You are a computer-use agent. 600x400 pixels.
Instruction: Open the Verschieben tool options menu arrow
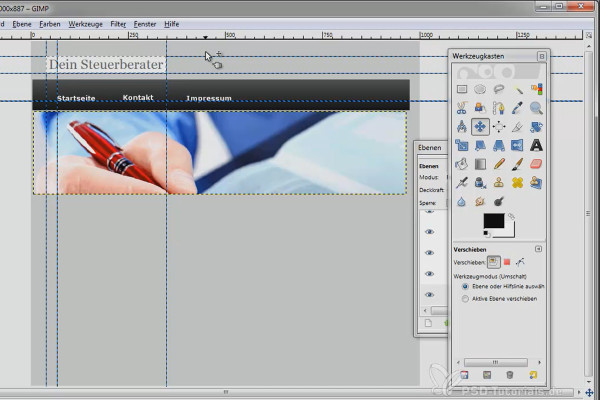pos(538,248)
